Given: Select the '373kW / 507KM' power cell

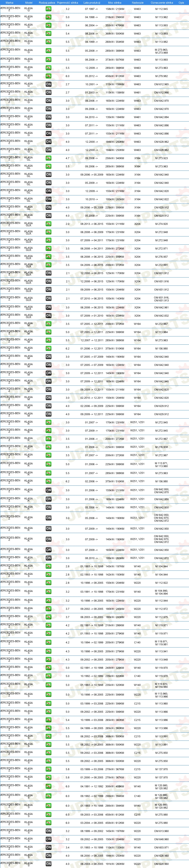Looking at the screenshot, I should click(x=115, y=60).
